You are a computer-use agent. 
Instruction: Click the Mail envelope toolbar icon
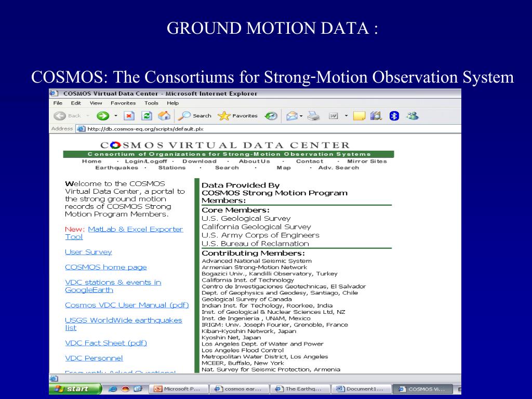coord(291,116)
